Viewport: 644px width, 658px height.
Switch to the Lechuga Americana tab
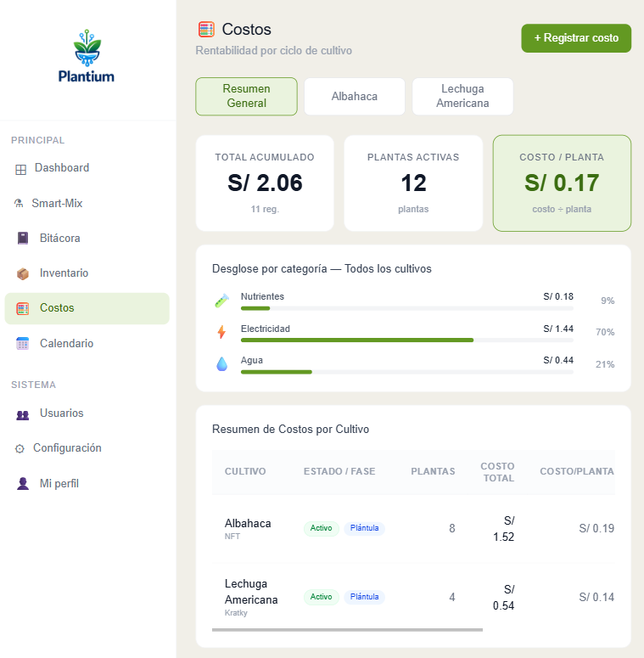[x=463, y=96]
